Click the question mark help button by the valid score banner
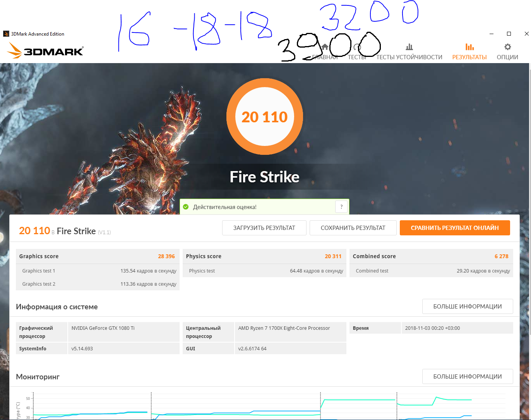Screen dimensions: 531x420 click(x=341, y=207)
